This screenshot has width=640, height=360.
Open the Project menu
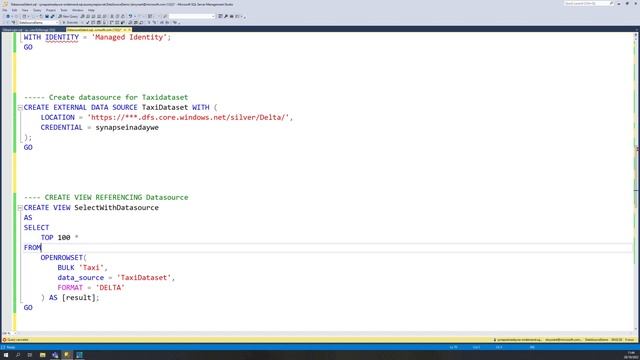coord(51,10)
